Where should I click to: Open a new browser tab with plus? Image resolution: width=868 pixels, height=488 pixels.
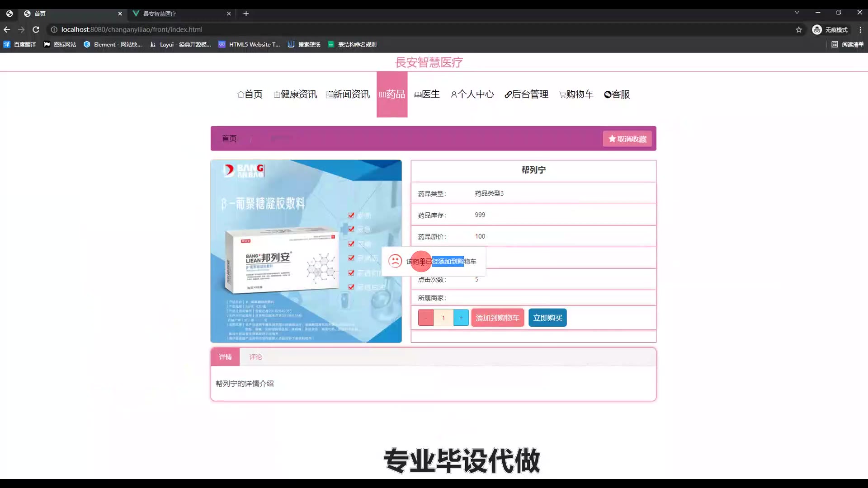coord(246,14)
